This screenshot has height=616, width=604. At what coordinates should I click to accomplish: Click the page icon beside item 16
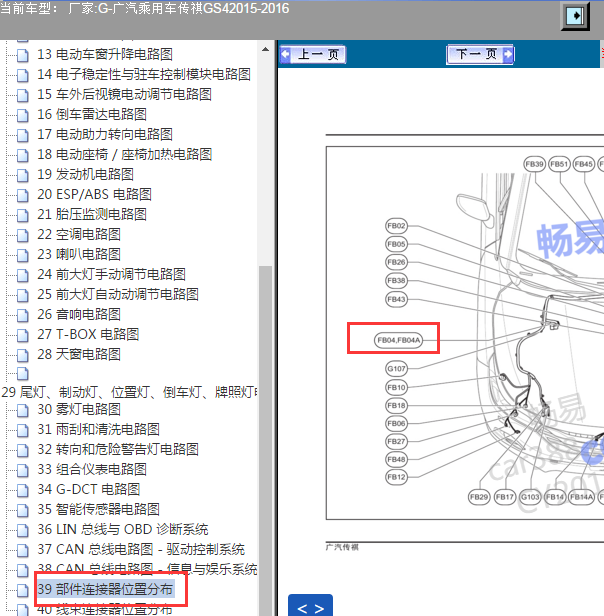(23, 116)
